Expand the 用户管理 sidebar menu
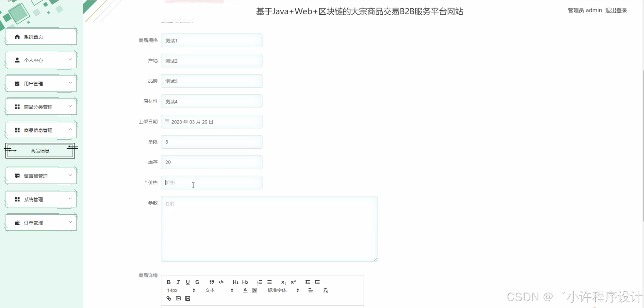The height and width of the screenshot is (308, 644). click(x=41, y=84)
